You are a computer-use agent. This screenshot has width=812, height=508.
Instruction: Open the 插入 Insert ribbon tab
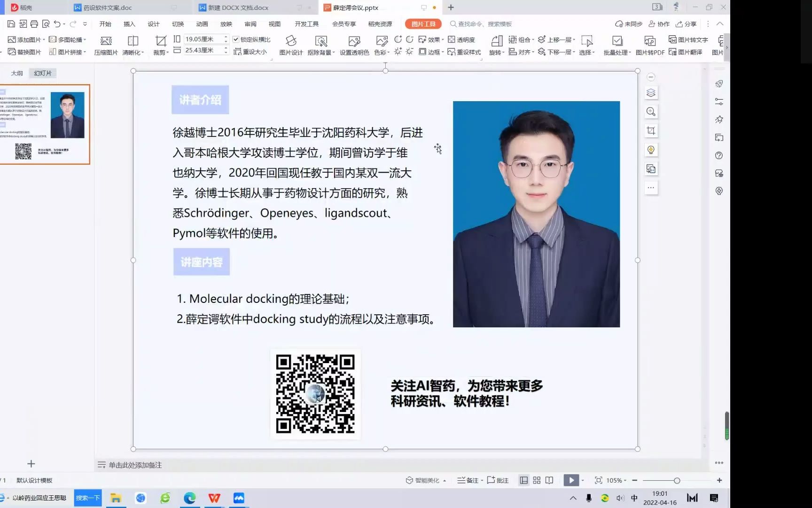[x=129, y=24]
